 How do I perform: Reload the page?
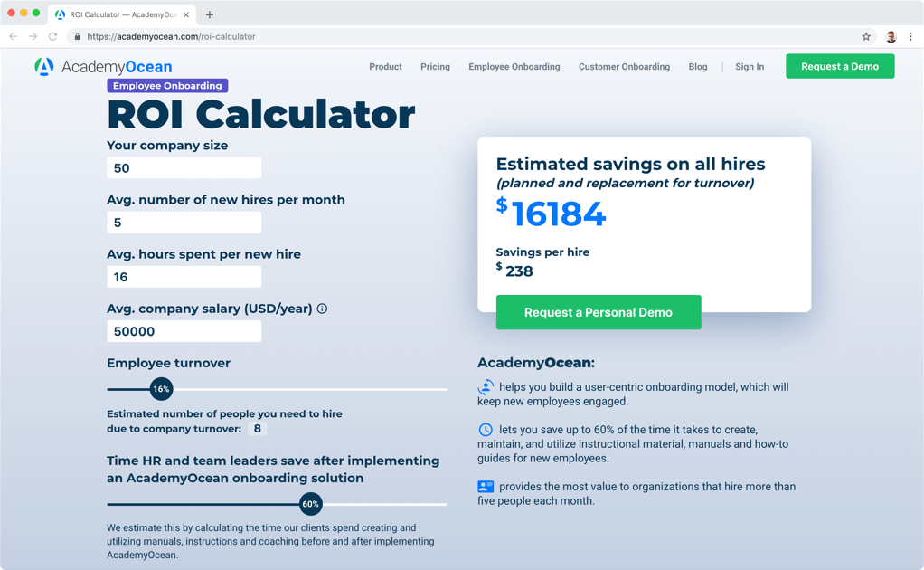click(53, 36)
